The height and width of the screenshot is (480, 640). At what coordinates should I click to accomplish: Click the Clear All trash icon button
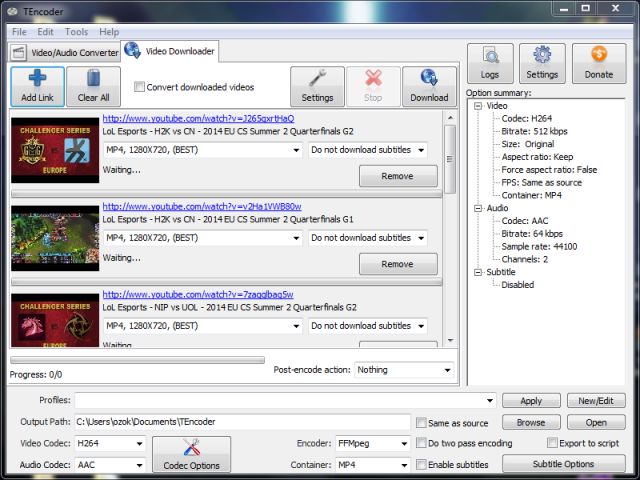[93, 87]
